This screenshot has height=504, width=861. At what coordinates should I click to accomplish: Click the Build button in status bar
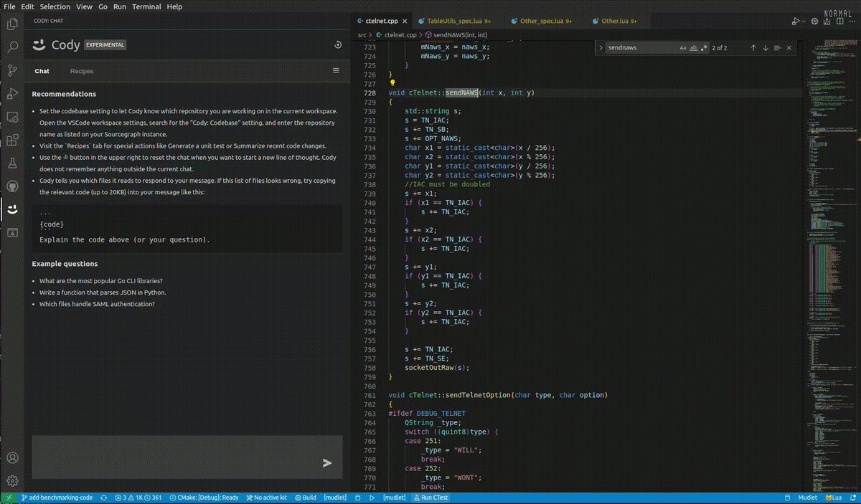(x=304, y=498)
